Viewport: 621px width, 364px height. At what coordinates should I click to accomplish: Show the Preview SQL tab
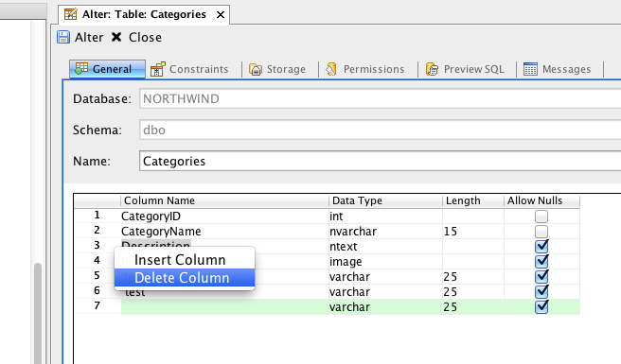pyautogui.click(x=465, y=69)
